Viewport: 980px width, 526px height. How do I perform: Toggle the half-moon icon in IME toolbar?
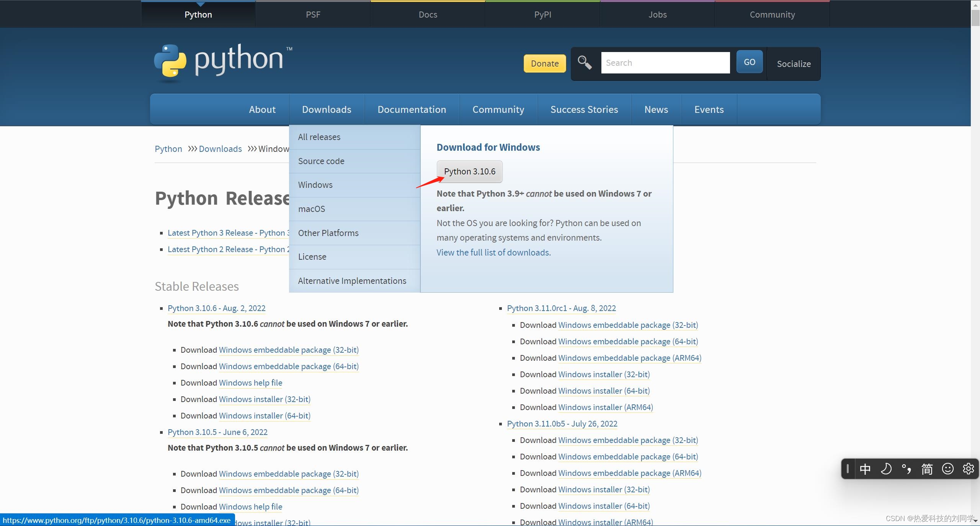pyautogui.click(x=886, y=469)
